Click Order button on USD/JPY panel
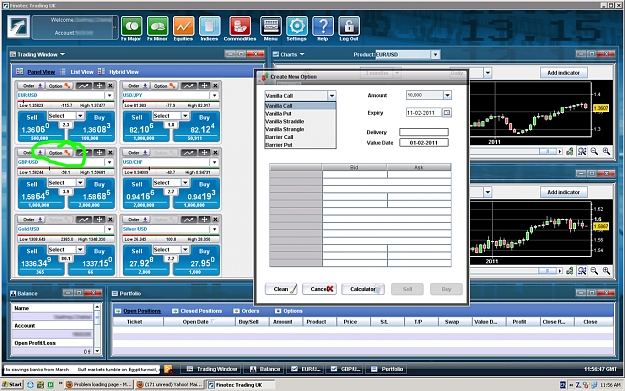625x391 pixels. click(x=136, y=86)
